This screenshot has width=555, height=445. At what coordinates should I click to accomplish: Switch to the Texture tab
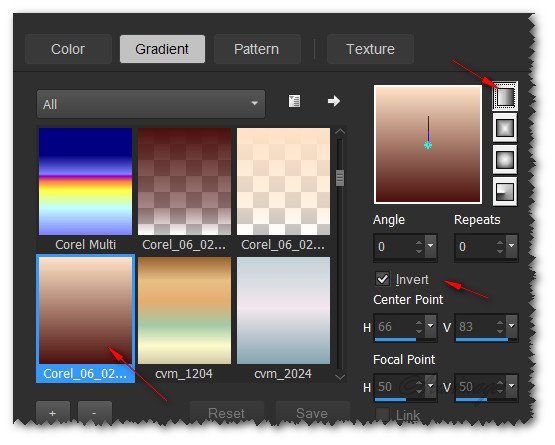(370, 49)
